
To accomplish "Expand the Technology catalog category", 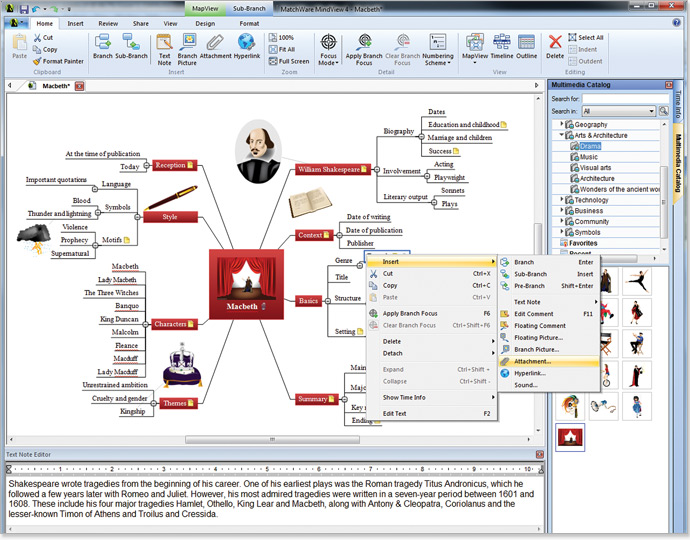I will coord(562,199).
